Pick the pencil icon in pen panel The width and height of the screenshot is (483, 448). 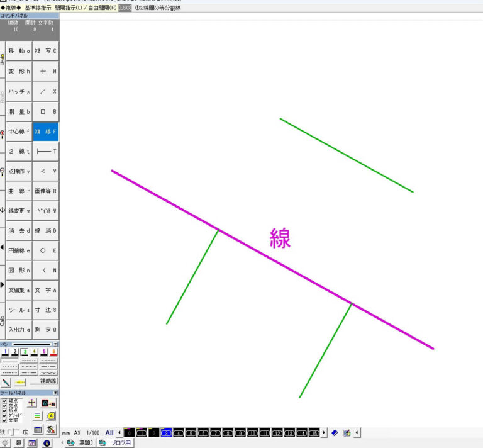pos(6,381)
